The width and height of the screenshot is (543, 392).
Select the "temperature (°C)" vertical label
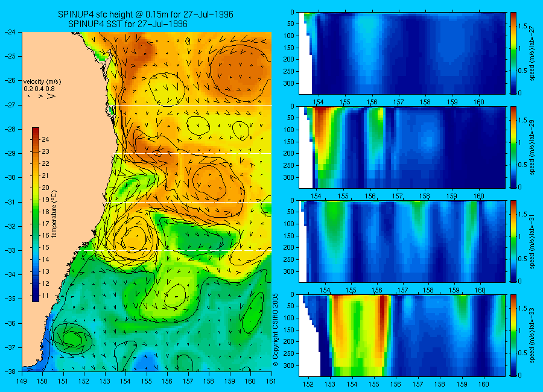pyautogui.click(x=54, y=213)
